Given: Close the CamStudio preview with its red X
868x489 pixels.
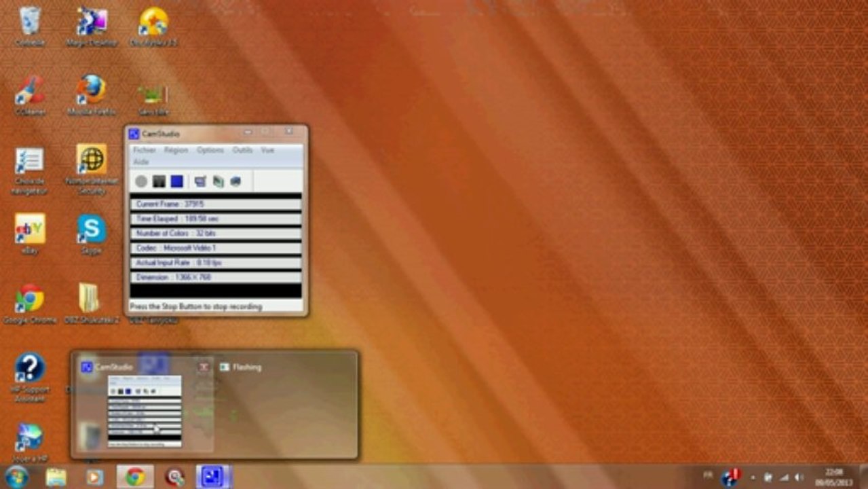Looking at the screenshot, I should [204, 367].
